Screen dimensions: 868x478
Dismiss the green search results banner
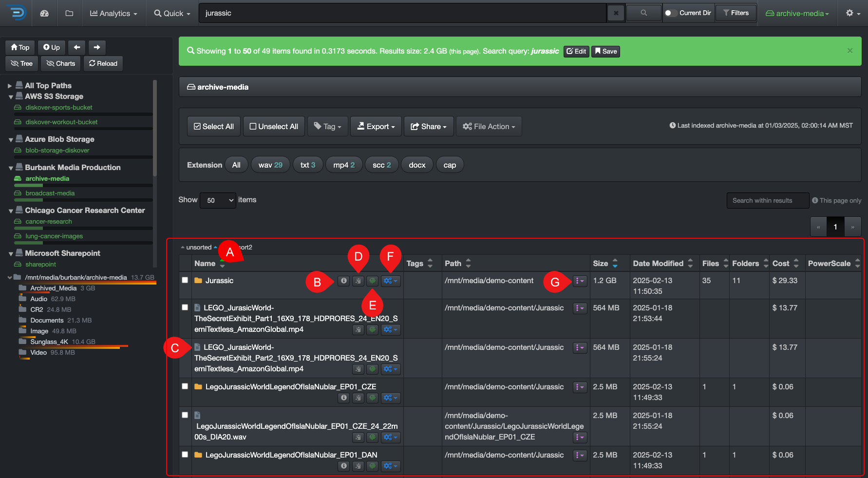pos(849,51)
